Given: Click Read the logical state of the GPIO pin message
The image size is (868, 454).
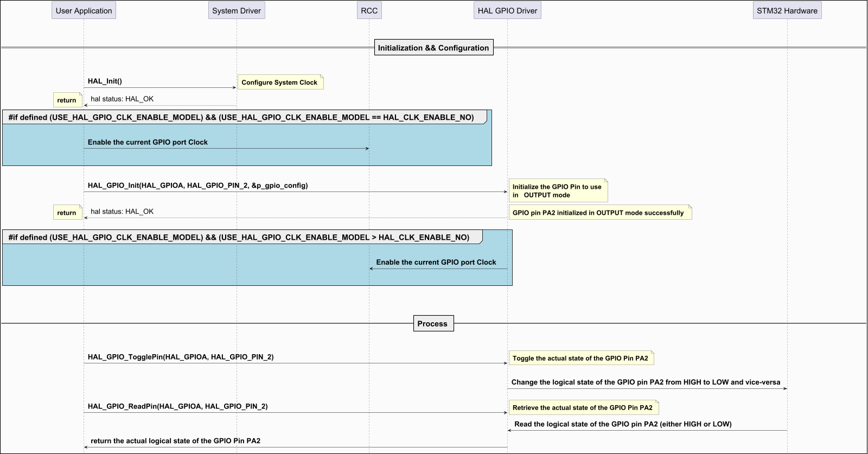Looking at the screenshot, I should click(623, 424).
